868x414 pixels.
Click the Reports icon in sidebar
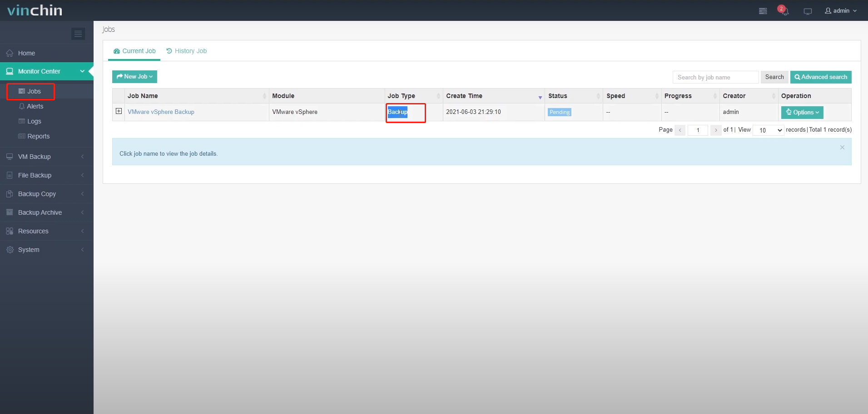tap(22, 136)
